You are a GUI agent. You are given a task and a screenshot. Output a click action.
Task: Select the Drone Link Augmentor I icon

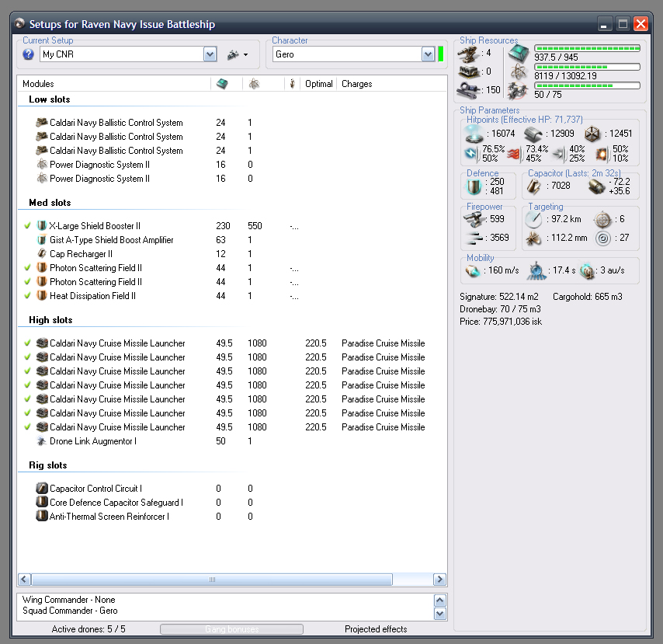coord(41,441)
